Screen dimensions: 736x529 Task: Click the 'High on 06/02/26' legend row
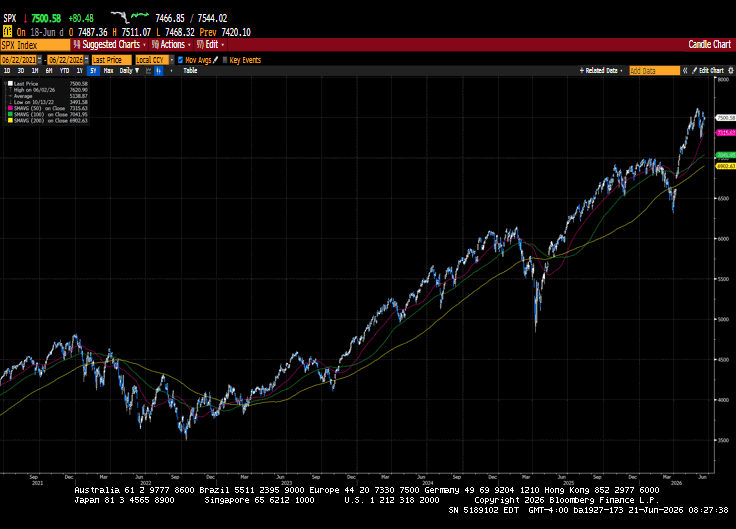coord(48,90)
